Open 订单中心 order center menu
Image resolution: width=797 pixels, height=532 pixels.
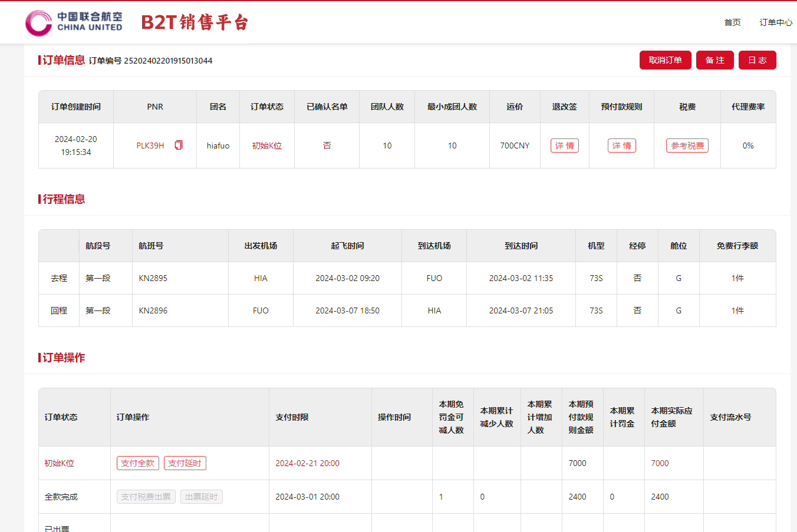[775, 22]
